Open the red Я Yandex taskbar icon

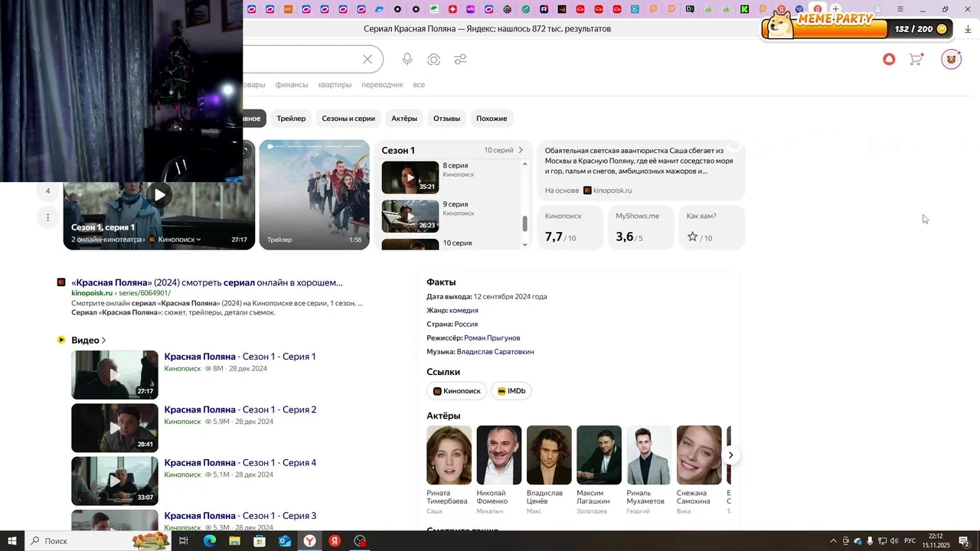tap(335, 541)
